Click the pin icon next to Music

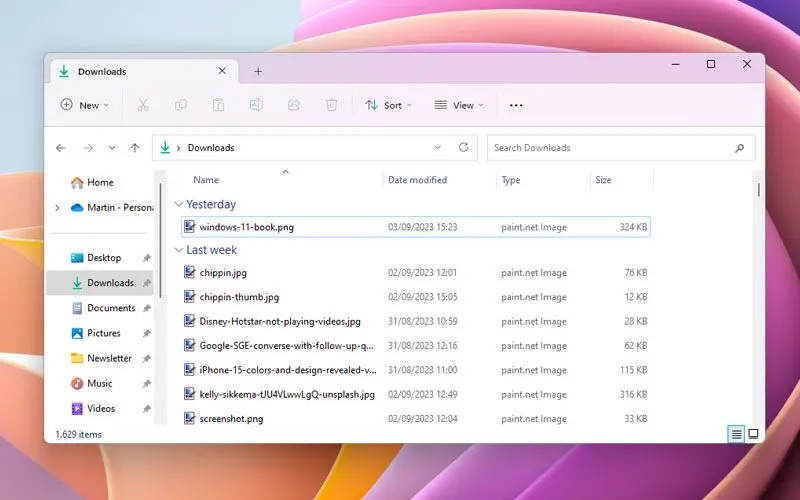[146, 383]
